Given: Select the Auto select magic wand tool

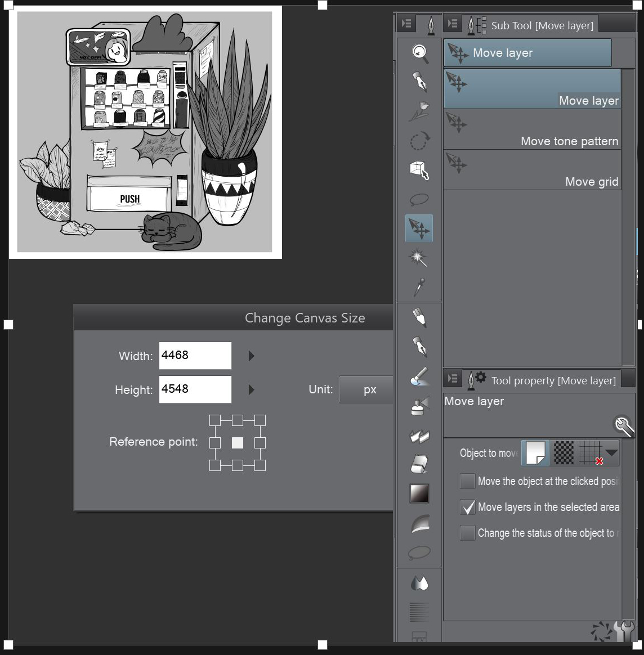Looking at the screenshot, I should click(x=418, y=257).
